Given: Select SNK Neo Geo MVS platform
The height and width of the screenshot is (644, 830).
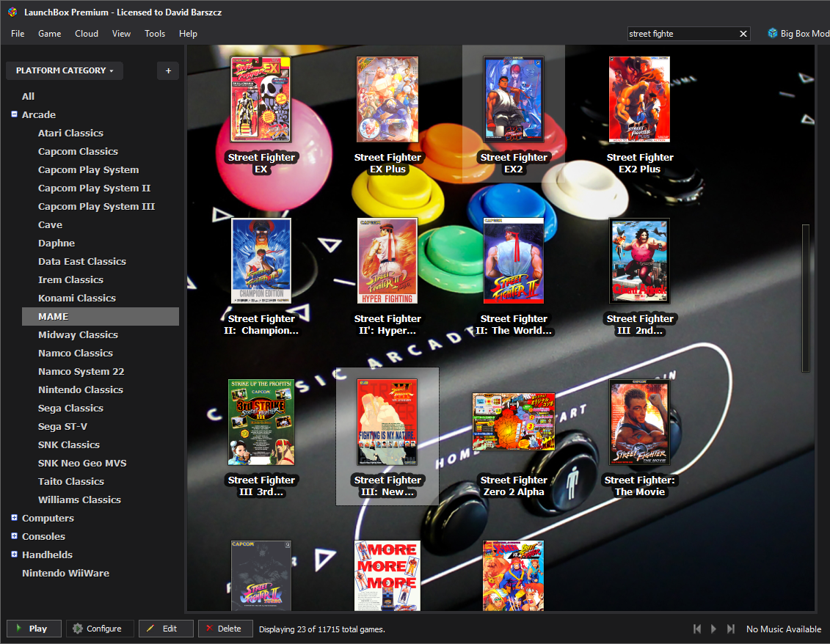Looking at the screenshot, I should 82,463.
